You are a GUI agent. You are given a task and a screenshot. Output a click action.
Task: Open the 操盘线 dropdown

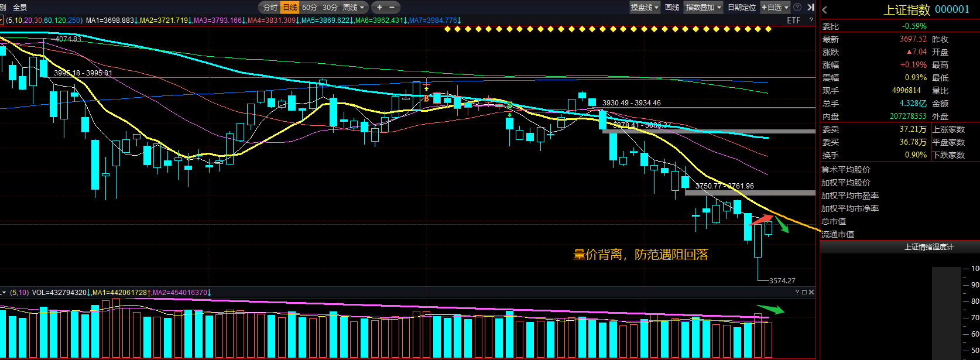645,8
